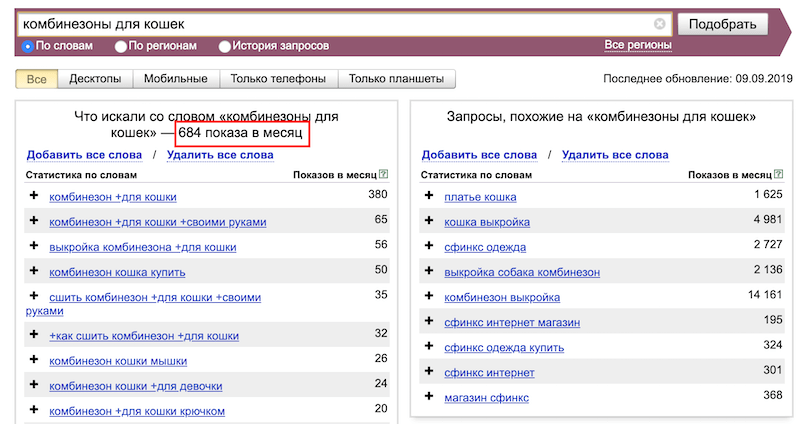Open the 'комбинезон выкройка' query link
Viewport: 800px width, 424px height.
click(x=502, y=297)
